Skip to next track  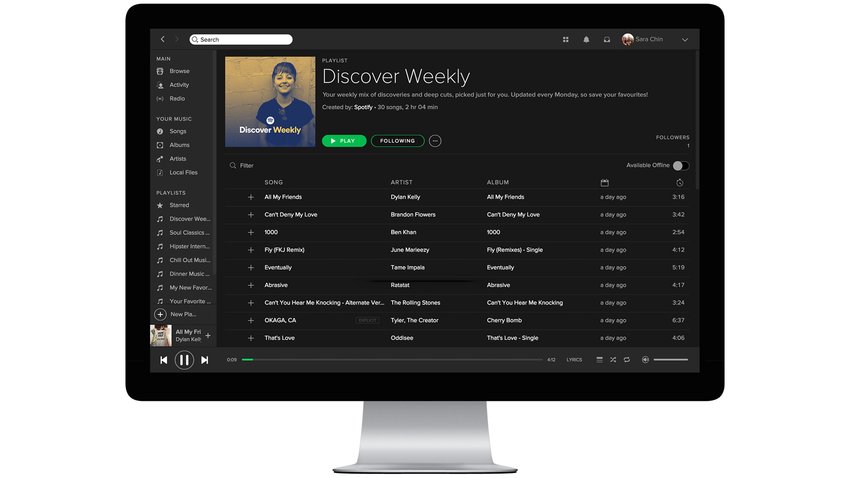[x=204, y=360]
